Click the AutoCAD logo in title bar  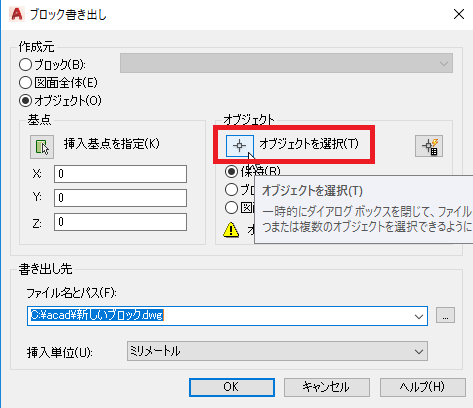[x=17, y=14]
